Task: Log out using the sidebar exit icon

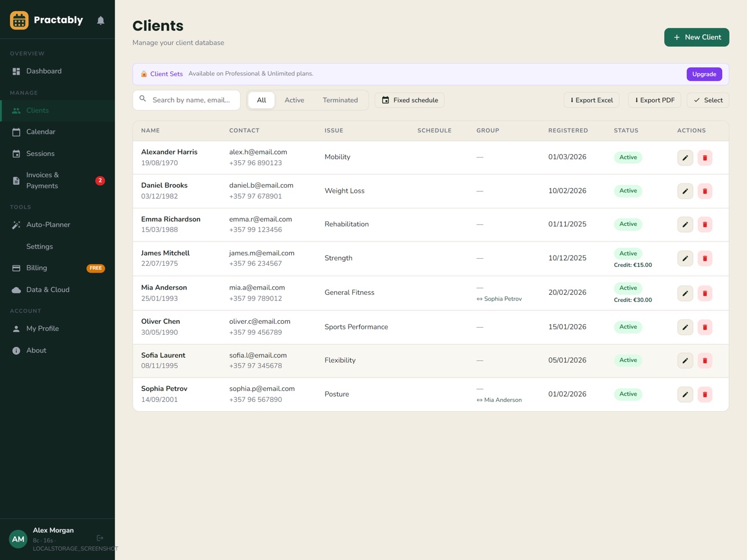Action: (x=100, y=538)
